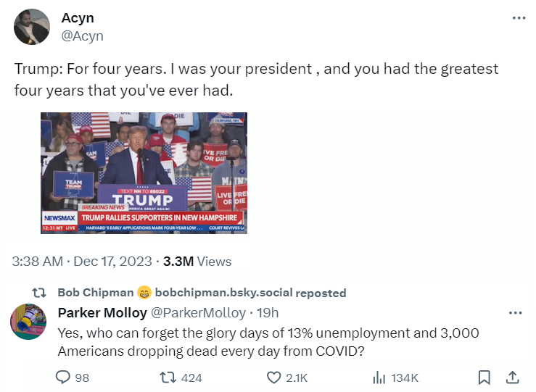Open the Trump rally video thumbnail
Screen dimensions: 536x392
pos(144,172)
